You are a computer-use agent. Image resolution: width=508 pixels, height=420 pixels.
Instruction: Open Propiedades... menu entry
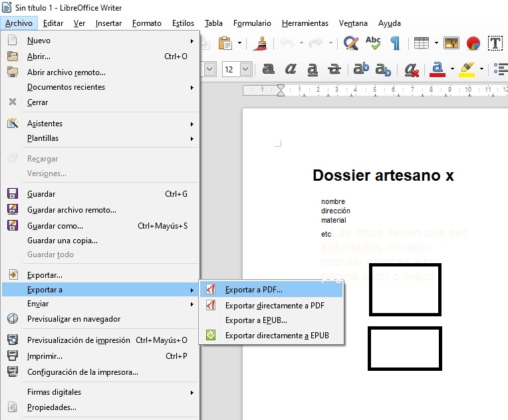pyautogui.click(x=100, y=407)
